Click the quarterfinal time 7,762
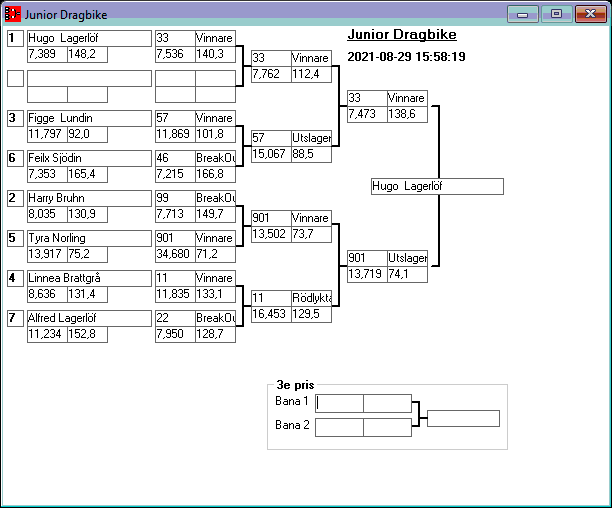 [x=271, y=74]
